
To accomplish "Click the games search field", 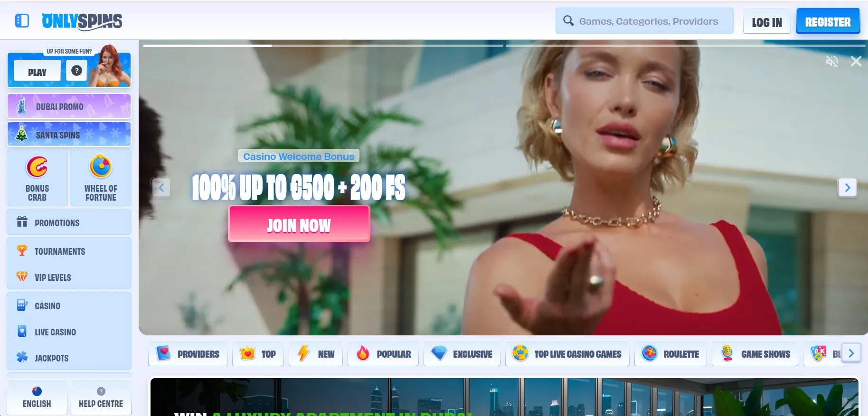I will [x=648, y=21].
